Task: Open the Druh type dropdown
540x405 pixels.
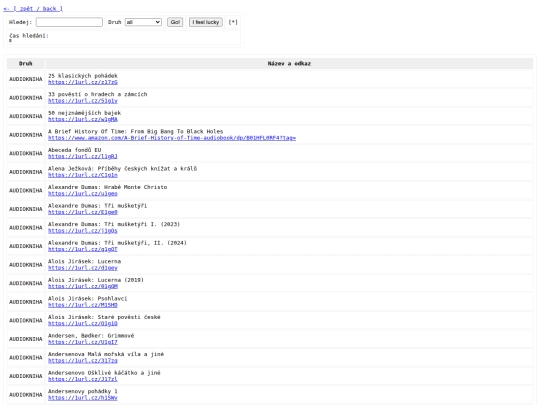Action: click(143, 22)
